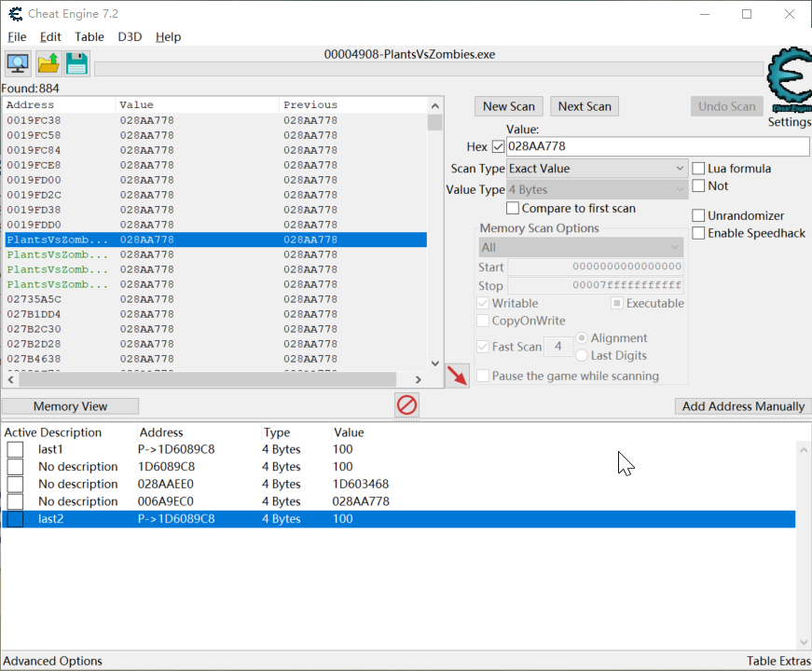Click the results horizontal scrollbar left arrow
Viewport: 812px width, 671px height.
tap(11, 379)
